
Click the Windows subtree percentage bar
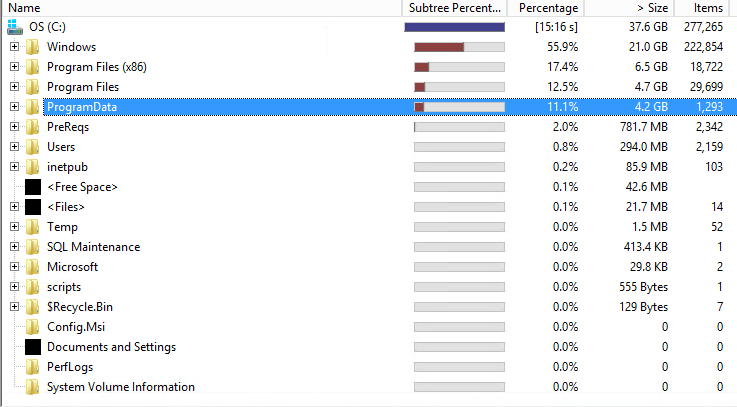pyautogui.click(x=459, y=47)
